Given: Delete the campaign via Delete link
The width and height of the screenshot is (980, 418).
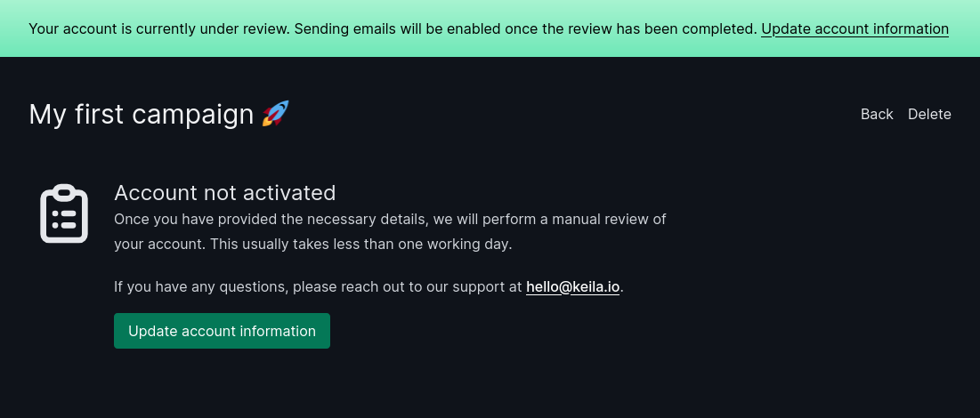Looking at the screenshot, I should [929, 115].
